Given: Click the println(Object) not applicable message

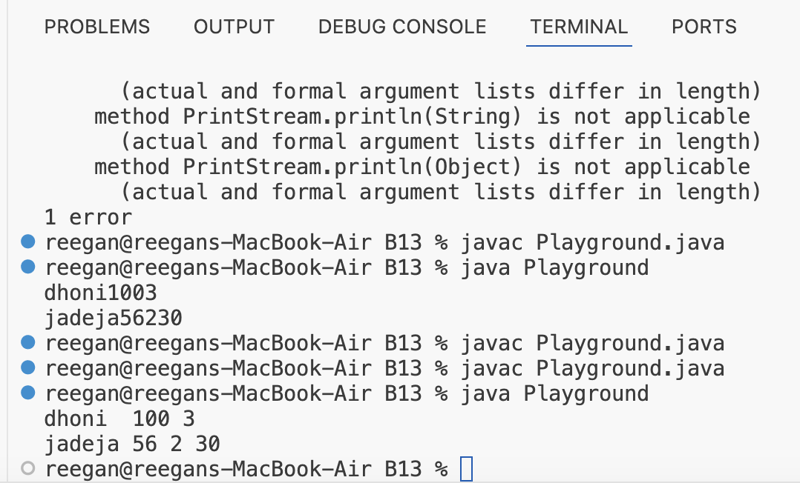Looking at the screenshot, I should [x=422, y=166].
